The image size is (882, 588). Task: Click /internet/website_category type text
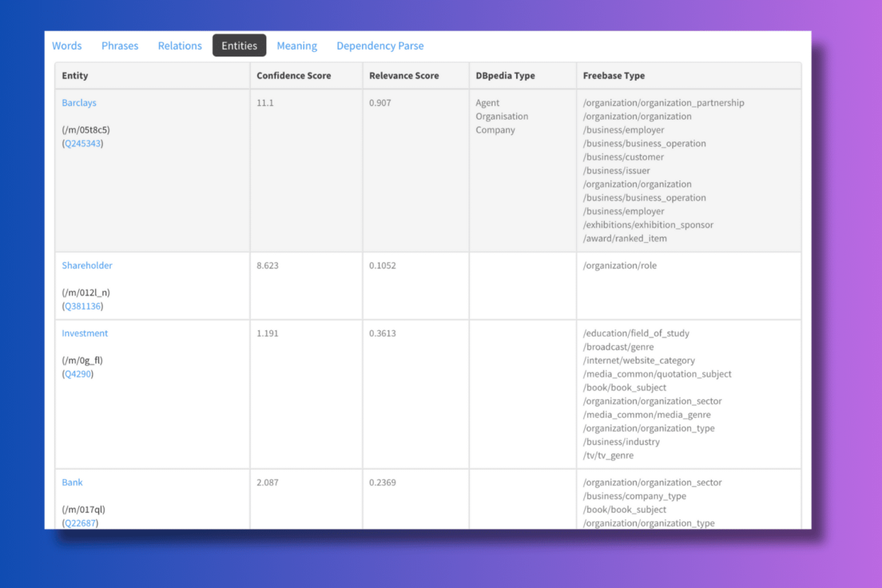(x=638, y=360)
